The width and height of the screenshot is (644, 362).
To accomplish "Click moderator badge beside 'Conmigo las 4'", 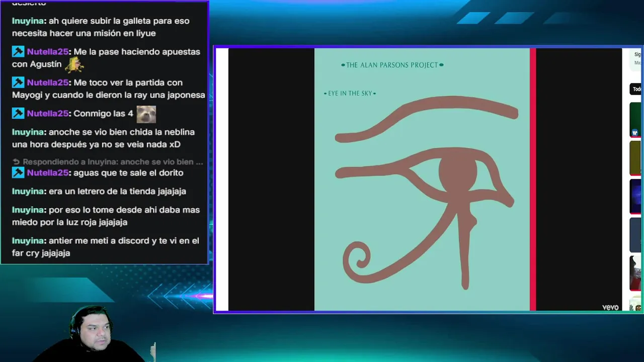I will pyautogui.click(x=18, y=114).
